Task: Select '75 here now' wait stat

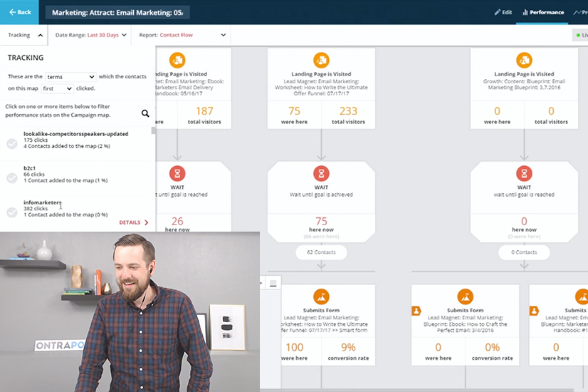Action: point(321,225)
